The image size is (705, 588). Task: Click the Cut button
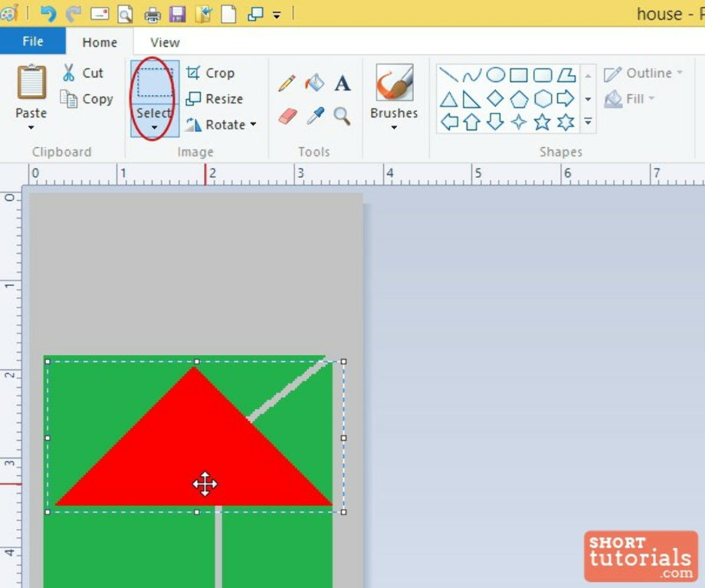(x=84, y=72)
